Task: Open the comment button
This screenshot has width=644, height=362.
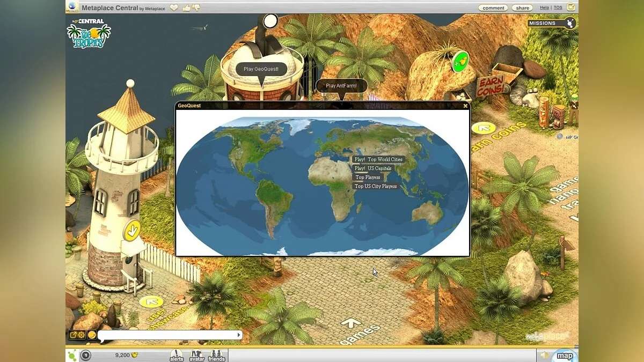Action: 493,8
